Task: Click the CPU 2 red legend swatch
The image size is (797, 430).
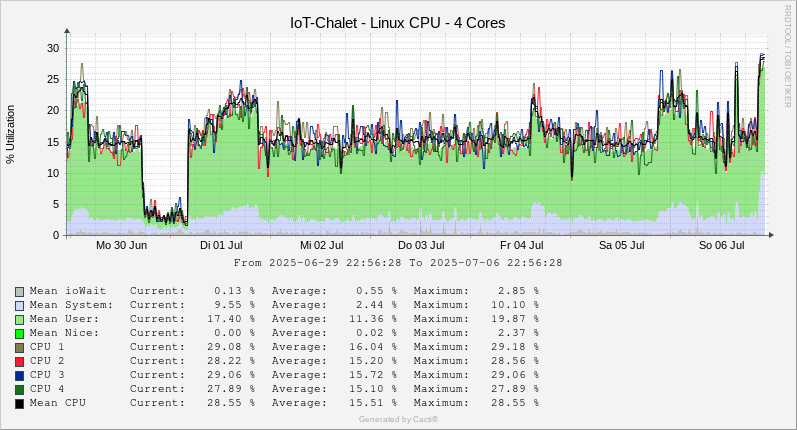Action: click(19, 362)
